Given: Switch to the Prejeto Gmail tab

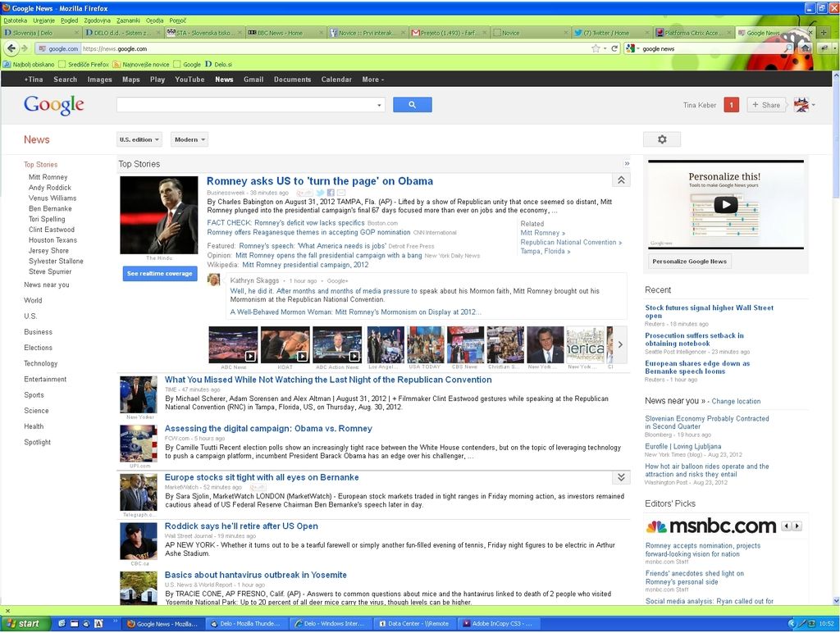Looking at the screenshot, I should (448, 33).
